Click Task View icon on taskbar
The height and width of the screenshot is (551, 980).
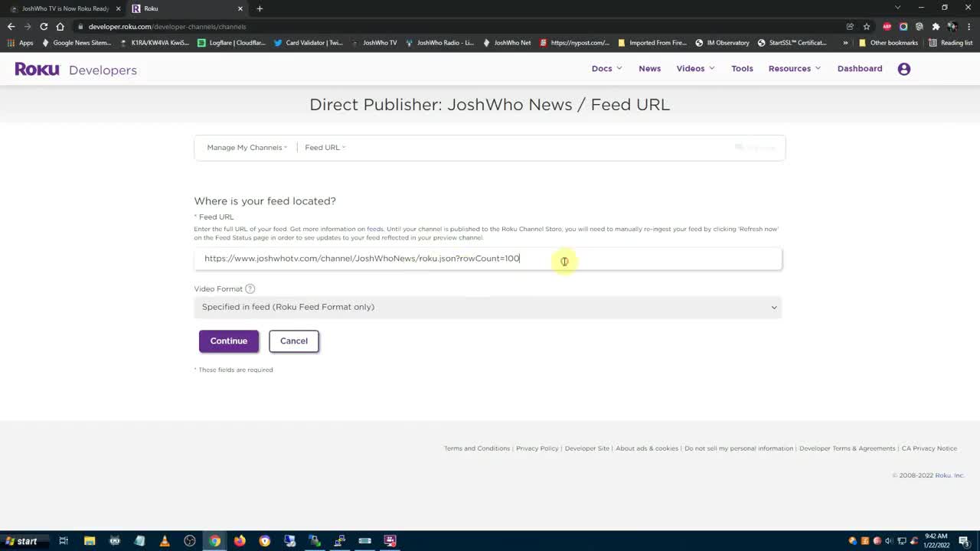64,541
